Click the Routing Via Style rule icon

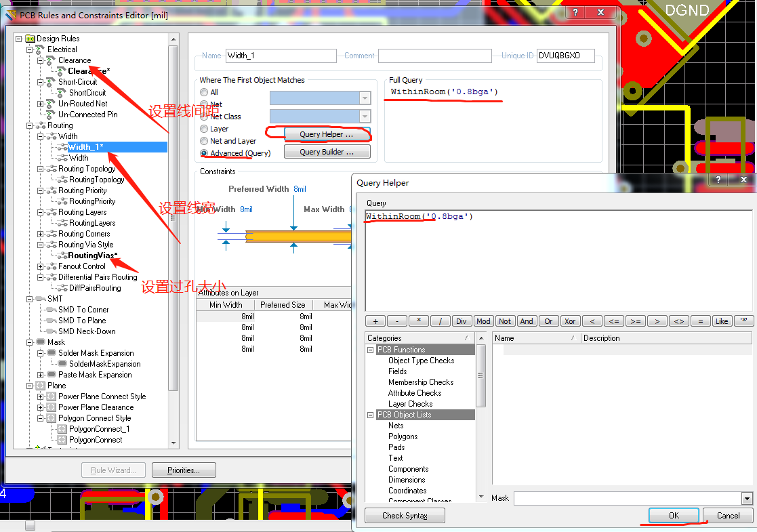coord(52,245)
